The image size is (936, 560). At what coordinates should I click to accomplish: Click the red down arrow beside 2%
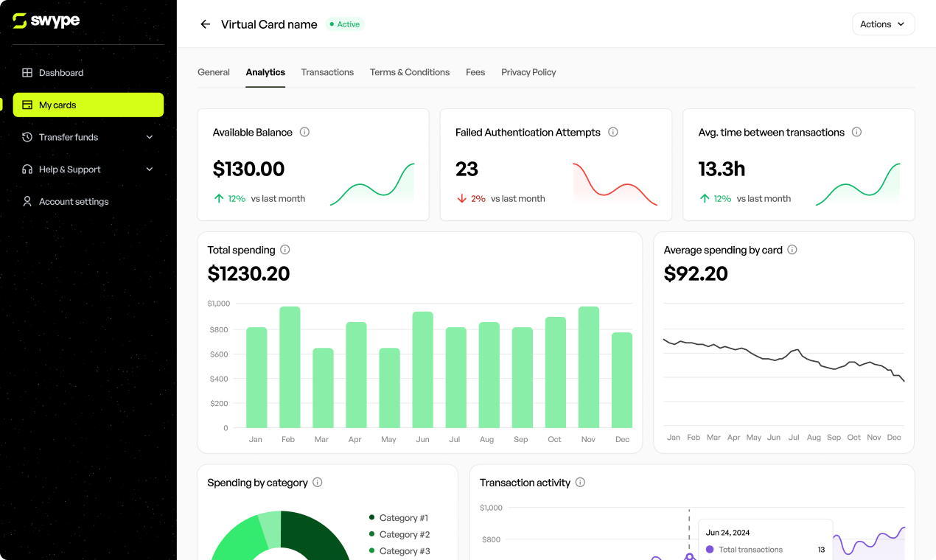[462, 198]
